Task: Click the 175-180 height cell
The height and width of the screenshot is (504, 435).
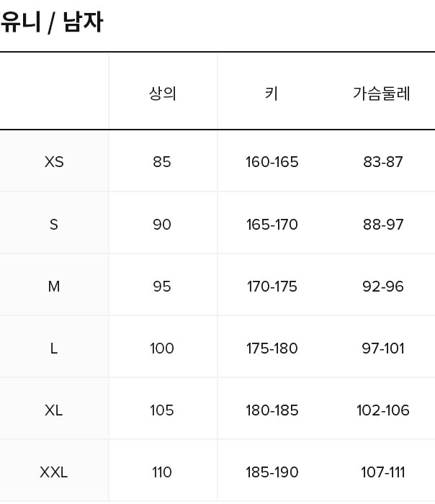Action: pyautogui.click(x=272, y=348)
